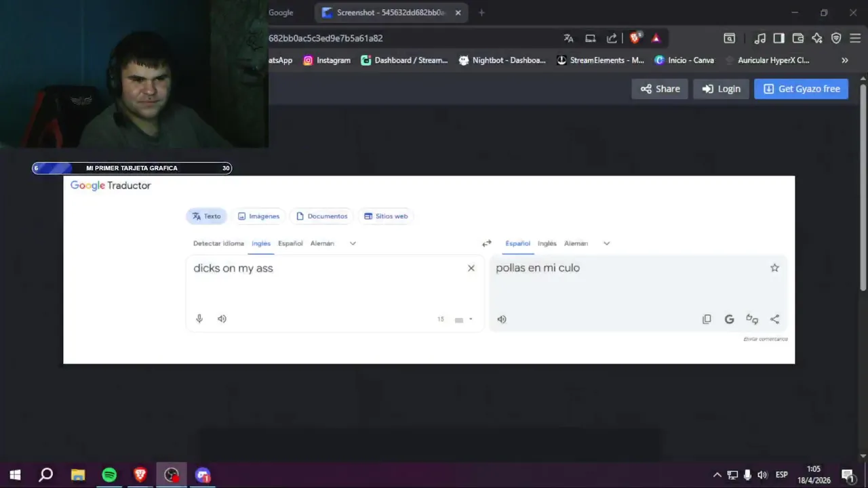The image size is (868, 488).
Task: Open the Inicio - Canva bookmark
Action: click(684, 60)
